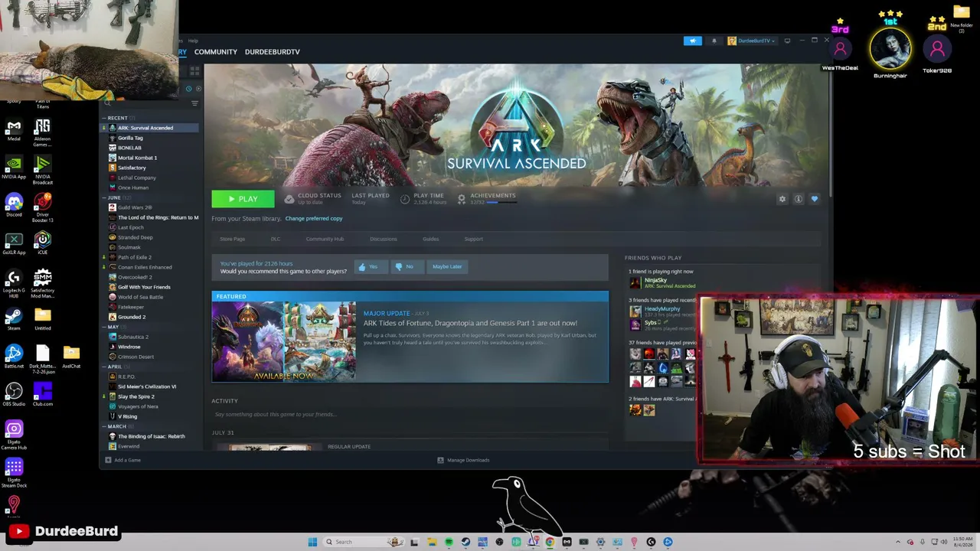Viewport: 980px width, 551px height.
Task: Open the COMMUNITY tab in Steam
Action: pyautogui.click(x=215, y=52)
